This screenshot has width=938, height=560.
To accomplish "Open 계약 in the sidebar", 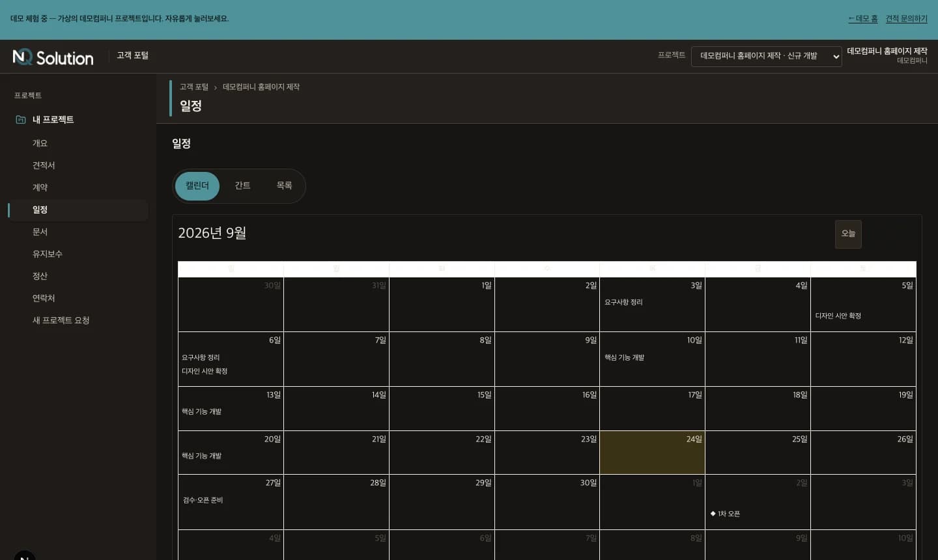I will point(78,188).
